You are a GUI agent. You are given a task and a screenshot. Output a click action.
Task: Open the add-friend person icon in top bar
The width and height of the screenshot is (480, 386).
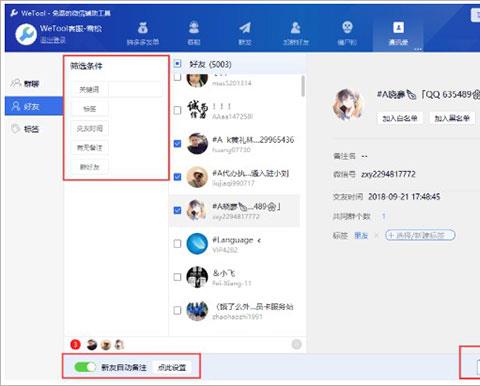(x=296, y=28)
